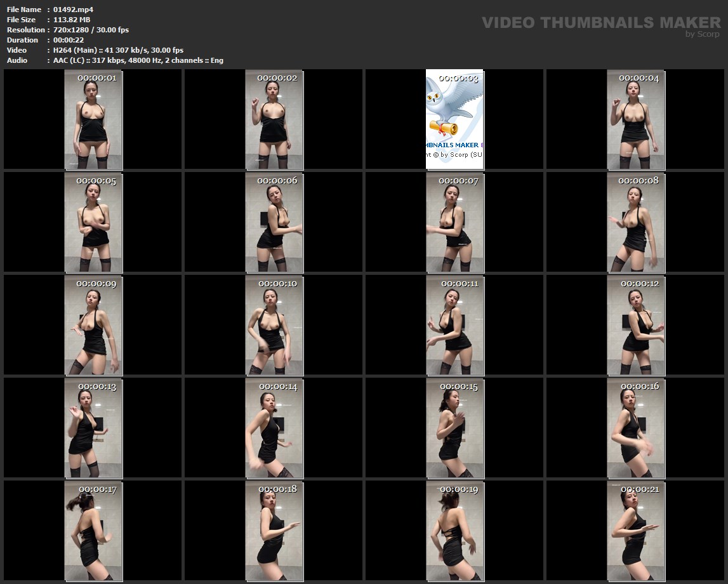Open the final thumbnail stamped 00:00:21
The height and width of the screenshot is (584, 728).
pos(636,531)
